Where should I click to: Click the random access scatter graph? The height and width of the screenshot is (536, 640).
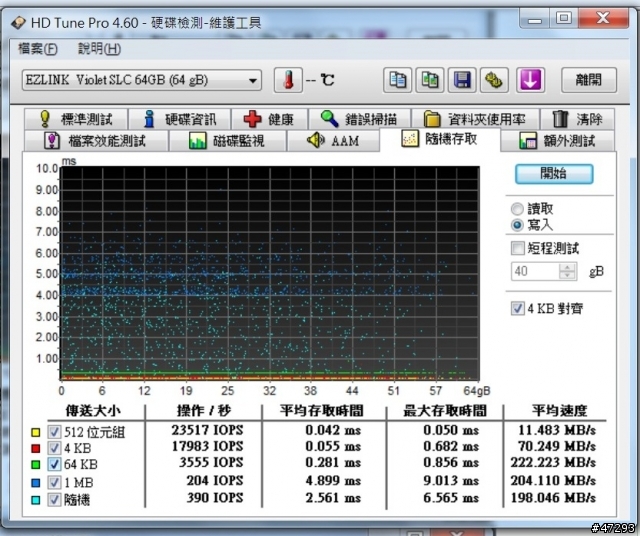tap(270, 274)
